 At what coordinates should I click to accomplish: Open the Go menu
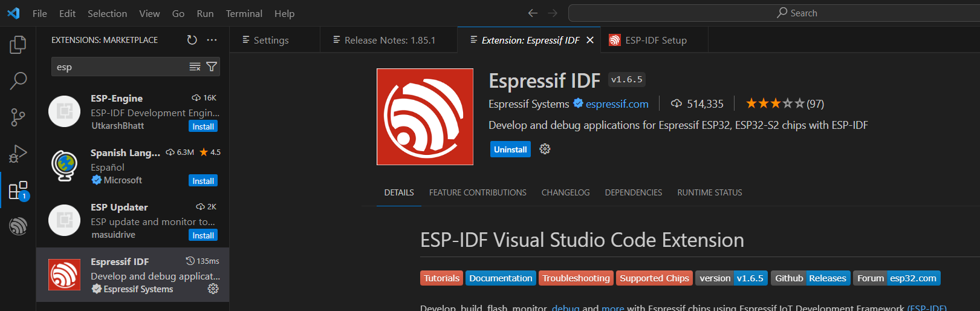[178, 13]
